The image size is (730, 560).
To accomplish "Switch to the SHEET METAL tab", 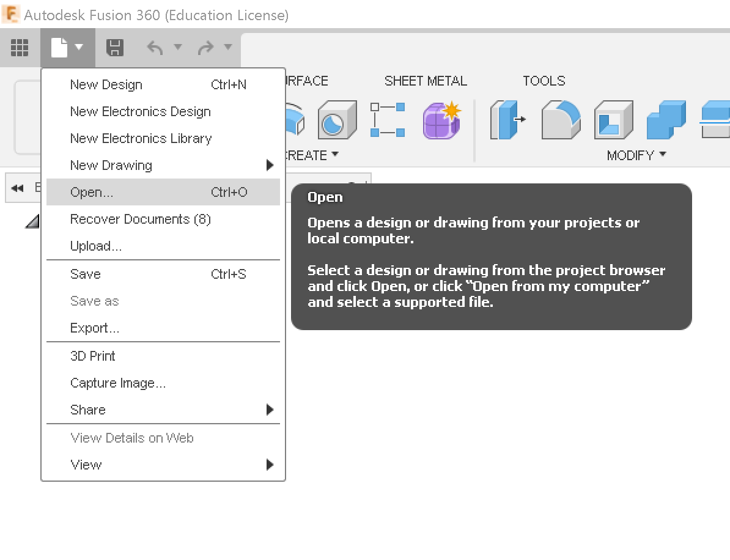I will (426, 80).
